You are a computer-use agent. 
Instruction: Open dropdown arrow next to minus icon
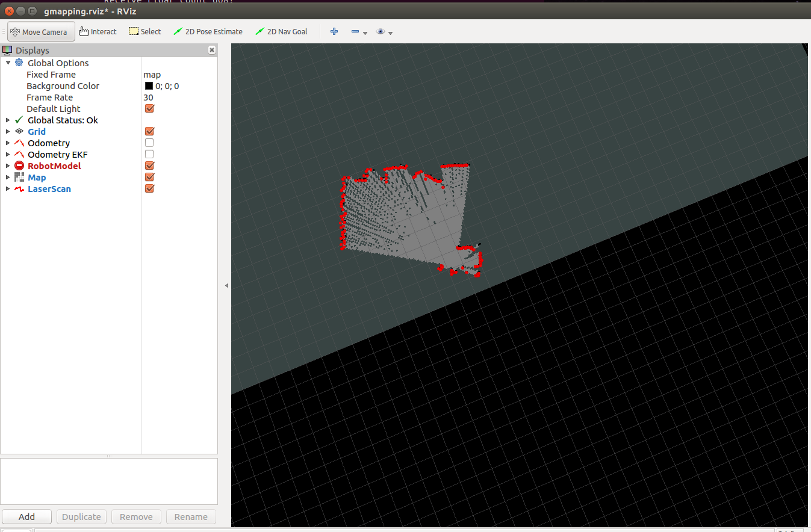click(x=365, y=33)
